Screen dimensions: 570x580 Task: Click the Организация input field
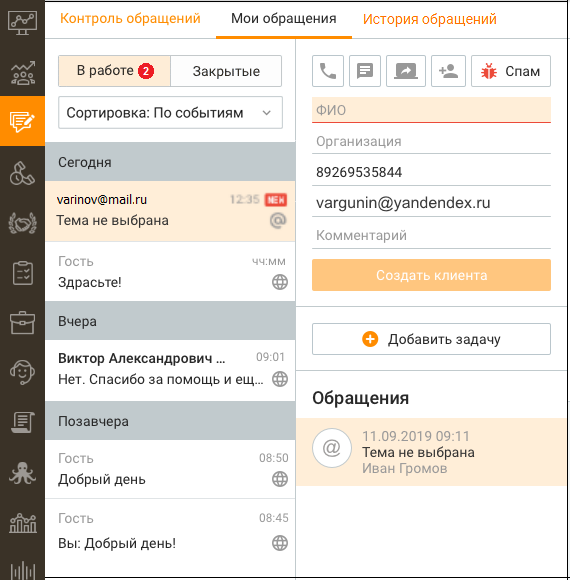[x=431, y=141]
